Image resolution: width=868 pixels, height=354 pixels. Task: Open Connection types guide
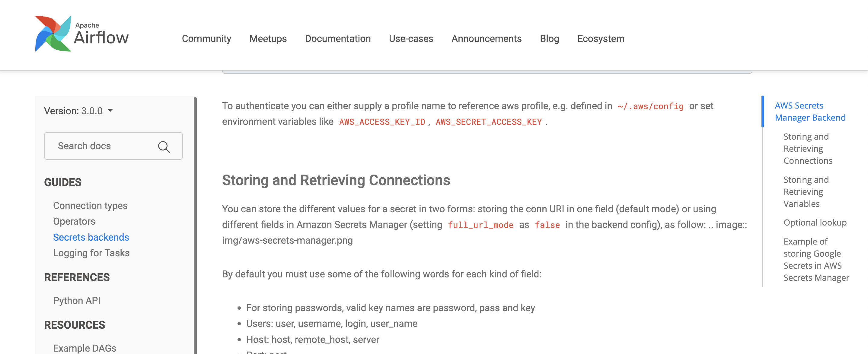tap(90, 205)
